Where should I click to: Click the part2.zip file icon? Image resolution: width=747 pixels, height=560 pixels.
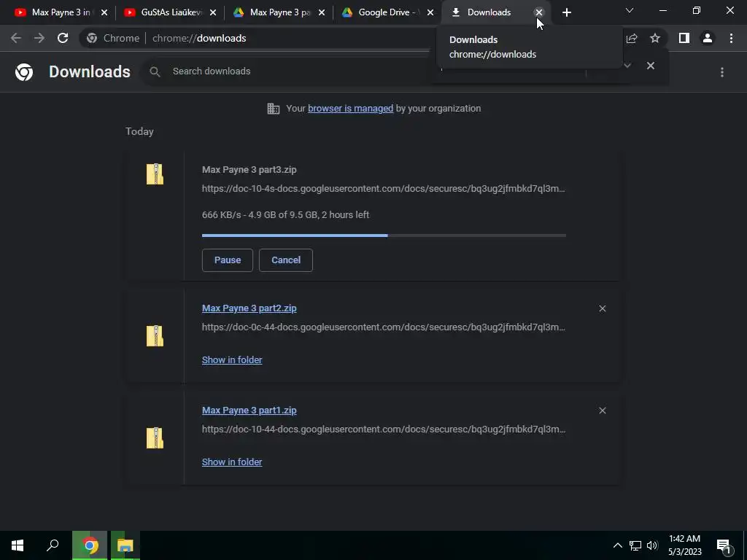155,335
